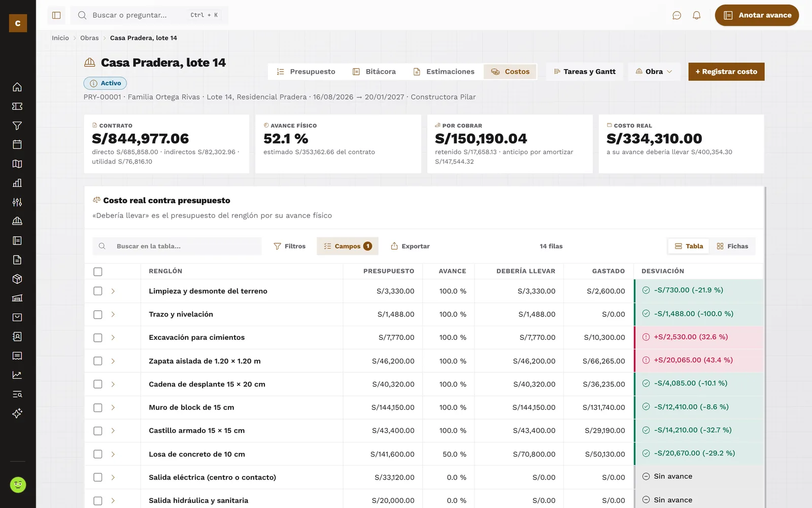The height and width of the screenshot is (508, 812).
Task: Click Obras in the breadcrumb
Action: [89, 38]
